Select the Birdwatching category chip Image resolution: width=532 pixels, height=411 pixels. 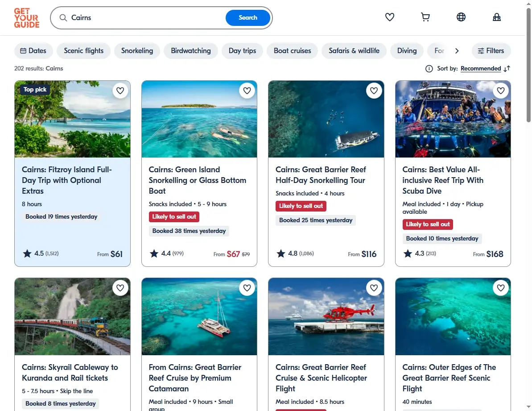[191, 50]
